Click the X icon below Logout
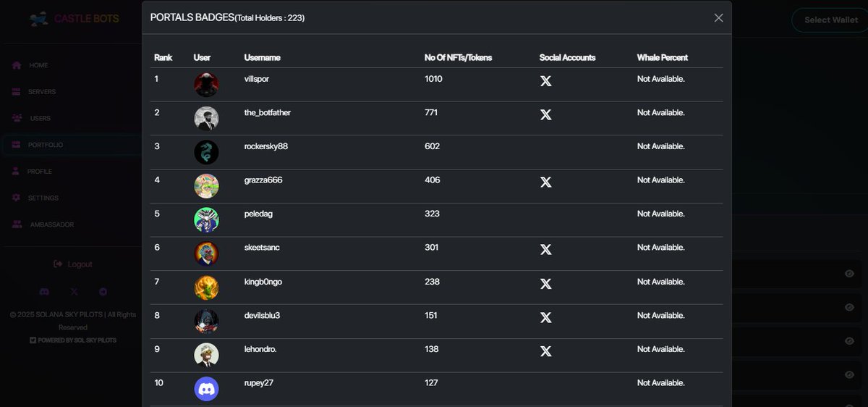Screen dimensions: 868x407 tap(74, 292)
